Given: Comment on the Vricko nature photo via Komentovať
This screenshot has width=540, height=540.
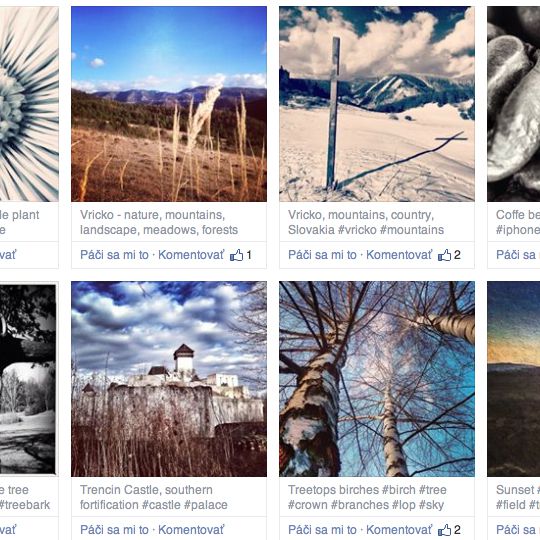Looking at the screenshot, I should (x=191, y=255).
